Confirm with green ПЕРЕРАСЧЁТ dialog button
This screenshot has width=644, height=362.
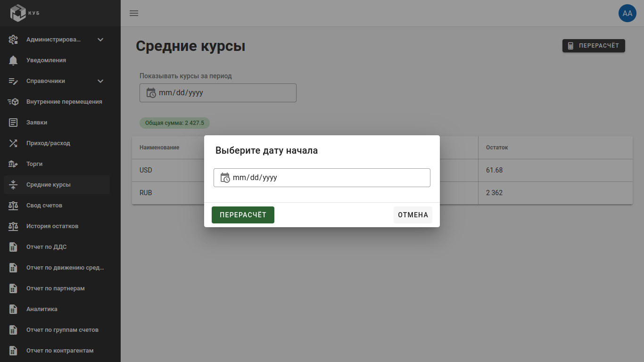[243, 215]
